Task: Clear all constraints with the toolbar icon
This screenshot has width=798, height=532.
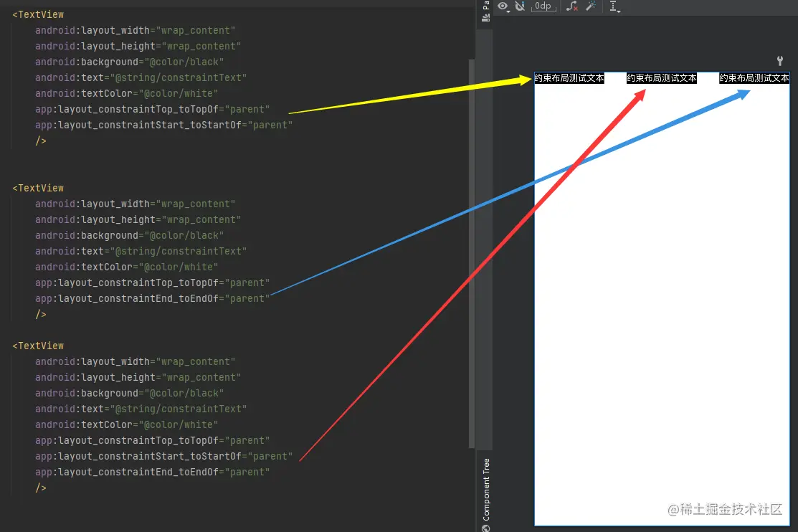Action: tap(572, 6)
